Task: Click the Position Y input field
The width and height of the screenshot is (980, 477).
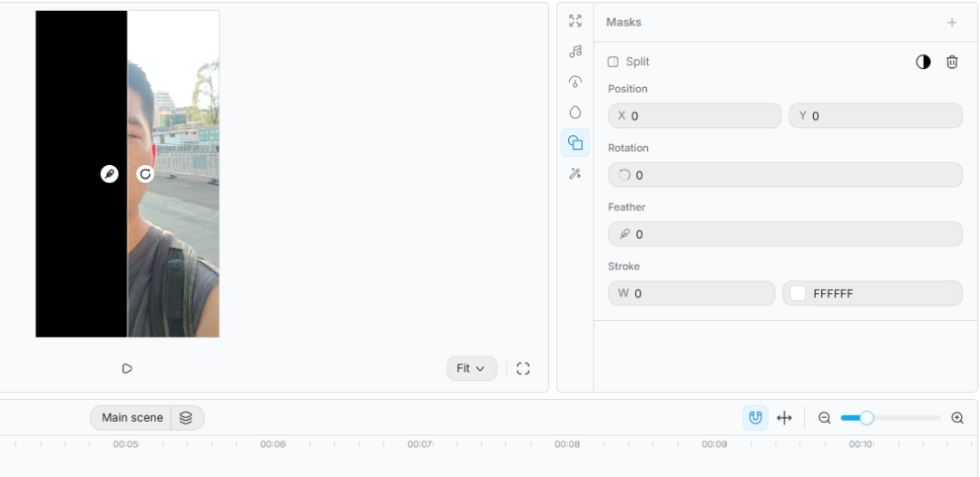Action: pyautogui.click(x=875, y=115)
